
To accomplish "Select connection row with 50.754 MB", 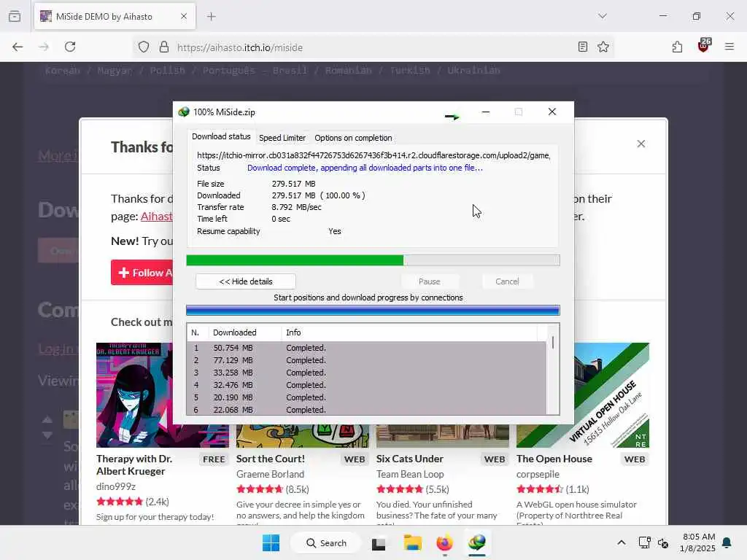I will (367, 348).
